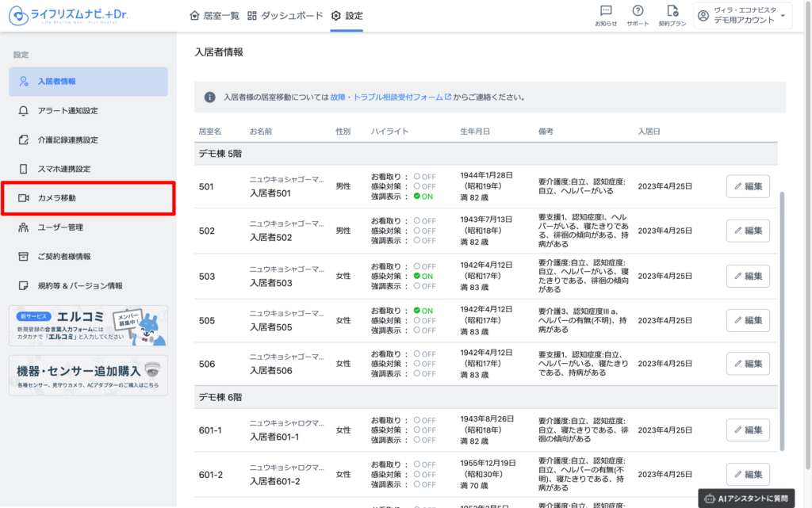
Task: Click the vertical scrollbar of resident list
Action: [782, 317]
